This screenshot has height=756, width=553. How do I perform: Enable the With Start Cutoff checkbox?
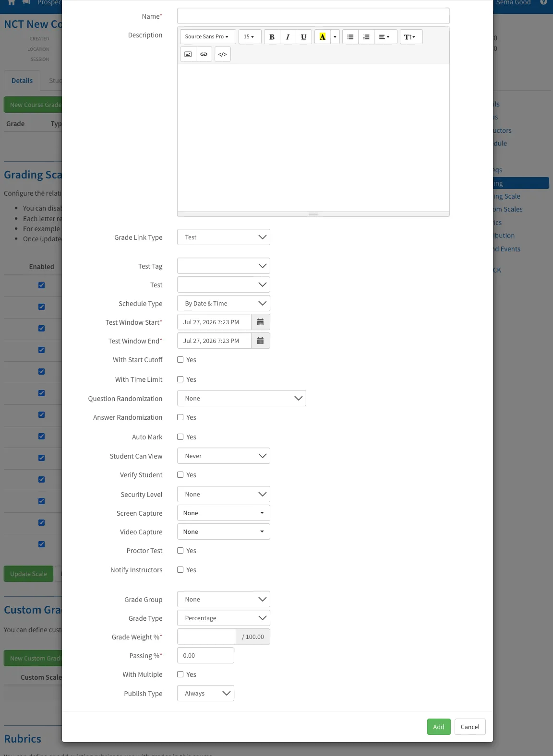[x=180, y=360]
